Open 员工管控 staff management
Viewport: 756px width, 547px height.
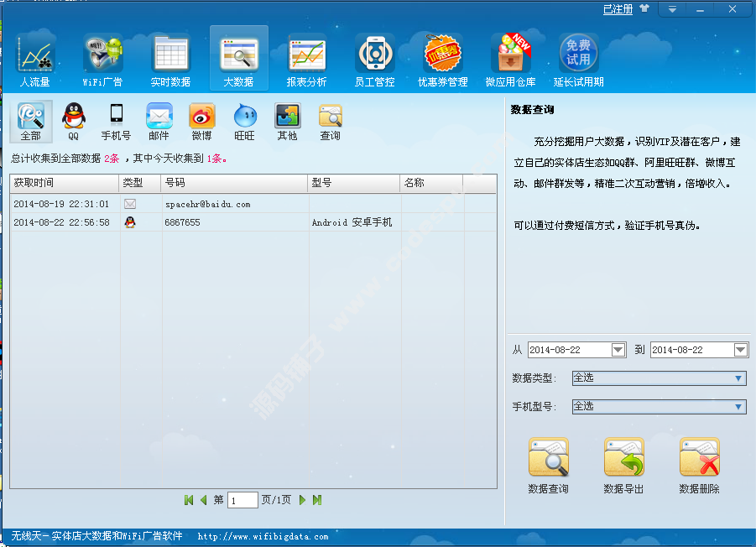[x=374, y=60]
